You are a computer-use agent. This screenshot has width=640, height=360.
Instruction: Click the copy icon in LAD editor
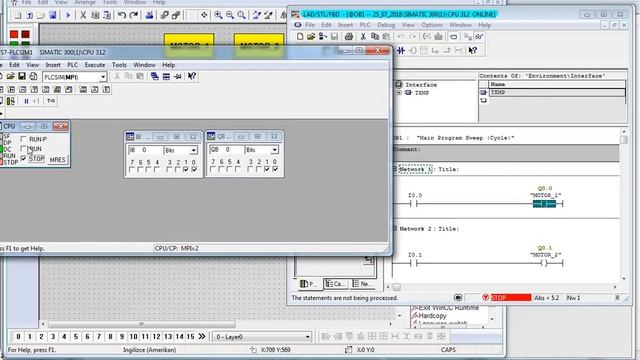375,37
